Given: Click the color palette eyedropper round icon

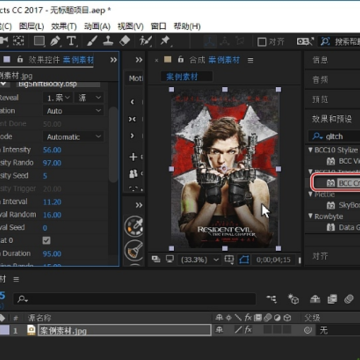Looking at the screenshot, I should click(x=134, y=226).
